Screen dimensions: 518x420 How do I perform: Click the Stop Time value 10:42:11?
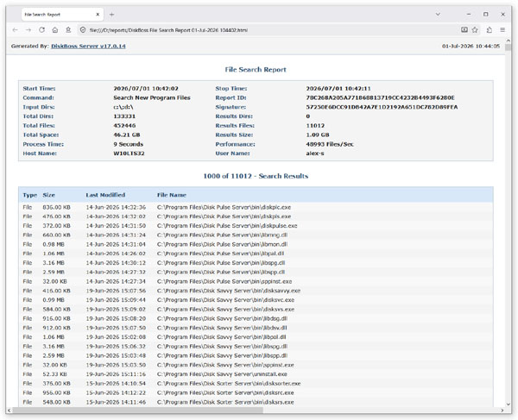[x=338, y=89]
